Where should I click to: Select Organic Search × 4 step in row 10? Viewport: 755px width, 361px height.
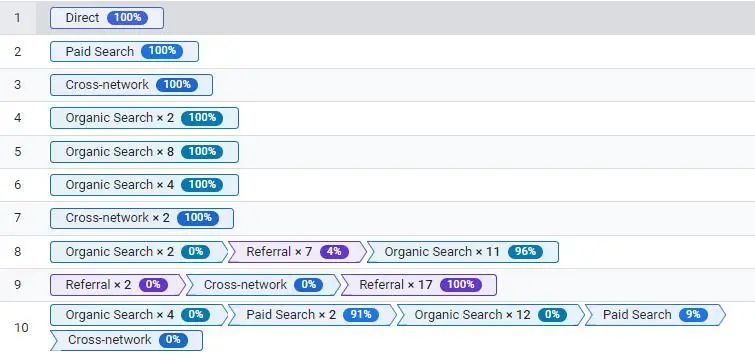139,315
